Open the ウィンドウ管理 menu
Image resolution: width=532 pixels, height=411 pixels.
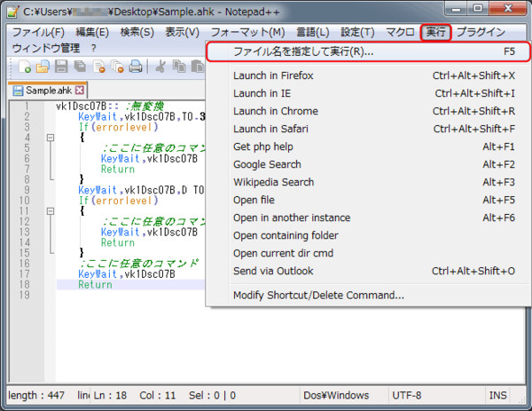click(46, 48)
